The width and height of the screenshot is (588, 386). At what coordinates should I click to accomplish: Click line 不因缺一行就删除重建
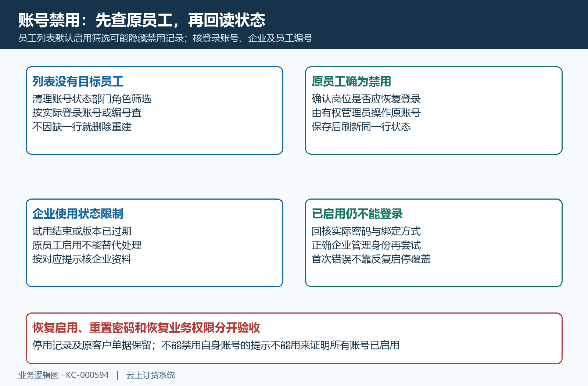click(82, 127)
